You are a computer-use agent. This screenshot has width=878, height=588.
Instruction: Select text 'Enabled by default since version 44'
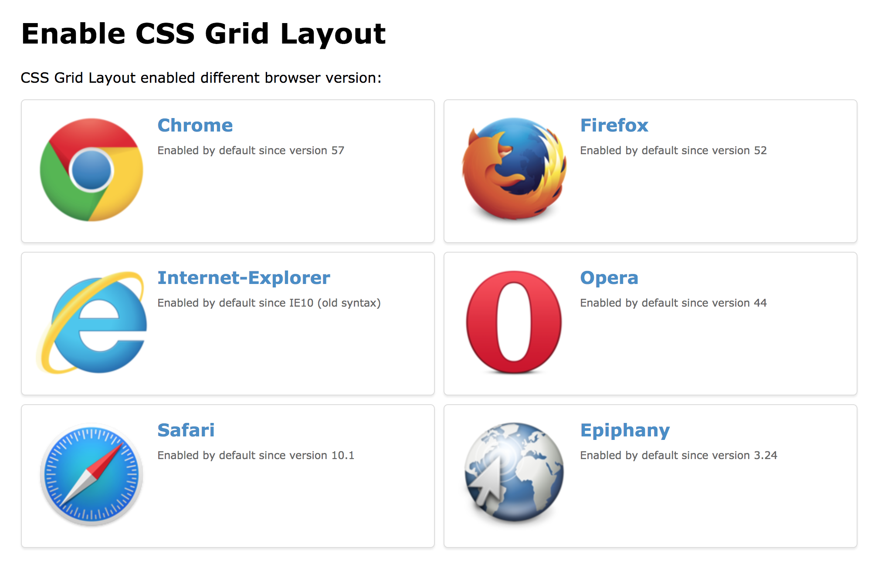[x=674, y=303]
